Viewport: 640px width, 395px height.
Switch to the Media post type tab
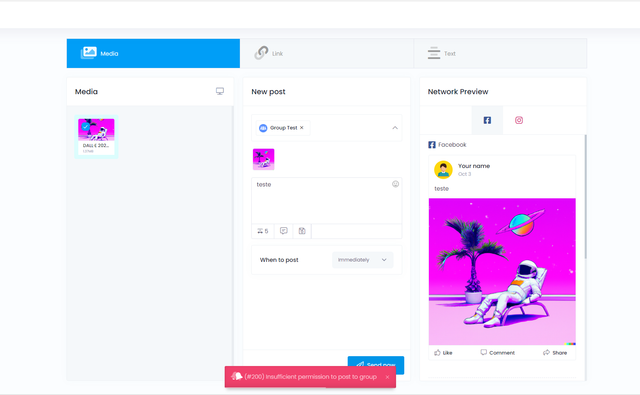pyautogui.click(x=153, y=53)
